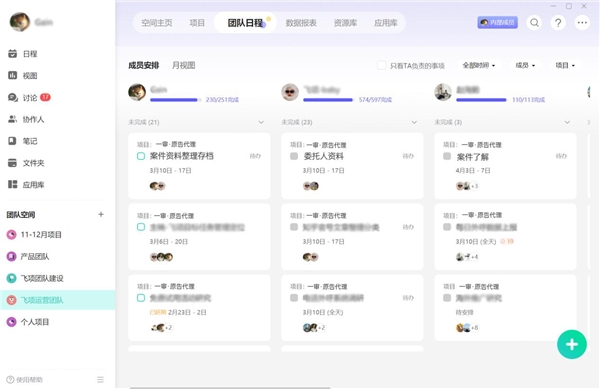Open the 视图 chart icon in sidebar
The width and height of the screenshot is (600, 389).
click(x=13, y=75)
